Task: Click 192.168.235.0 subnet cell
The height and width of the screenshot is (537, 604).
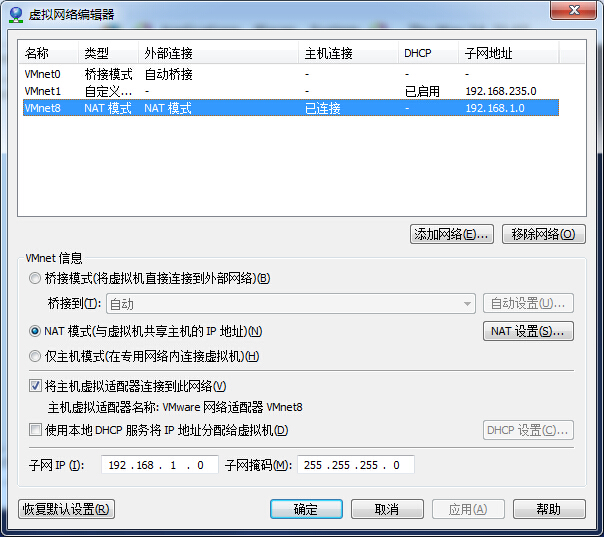Action: (501, 91)
